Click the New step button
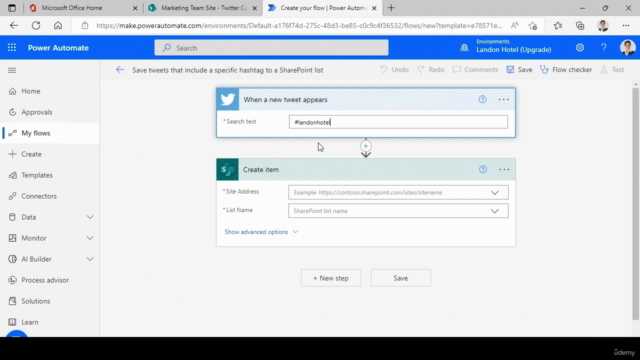The width and height of the screenshot is (640, 360). (331, 278)
